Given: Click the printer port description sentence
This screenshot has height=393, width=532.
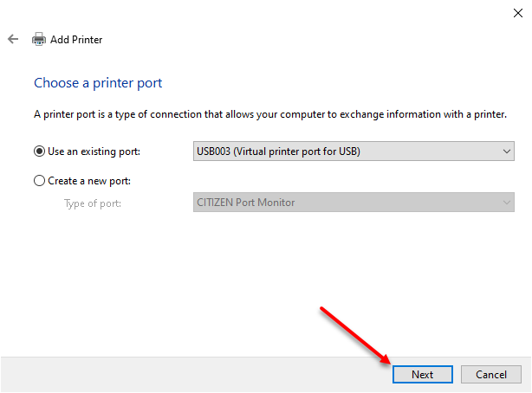Looking at the screenshot, I should pyautogui.click(x=270, y=114).
